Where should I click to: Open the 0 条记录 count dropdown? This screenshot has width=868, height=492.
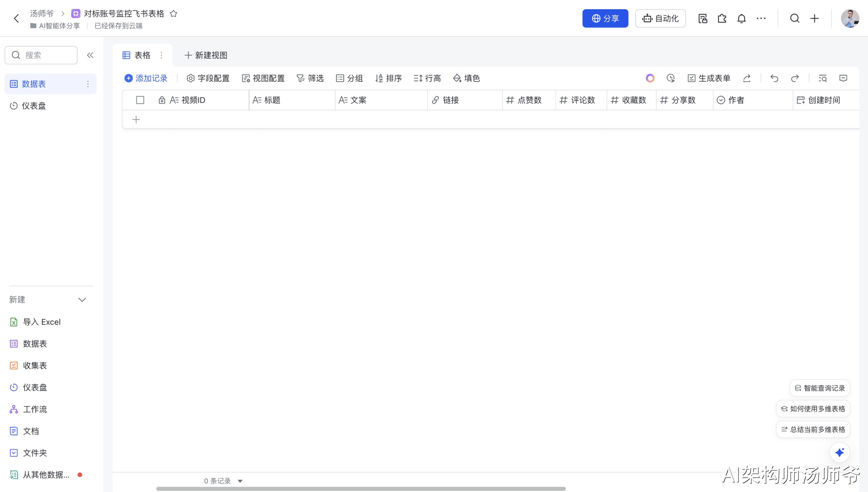pos(240,481)
